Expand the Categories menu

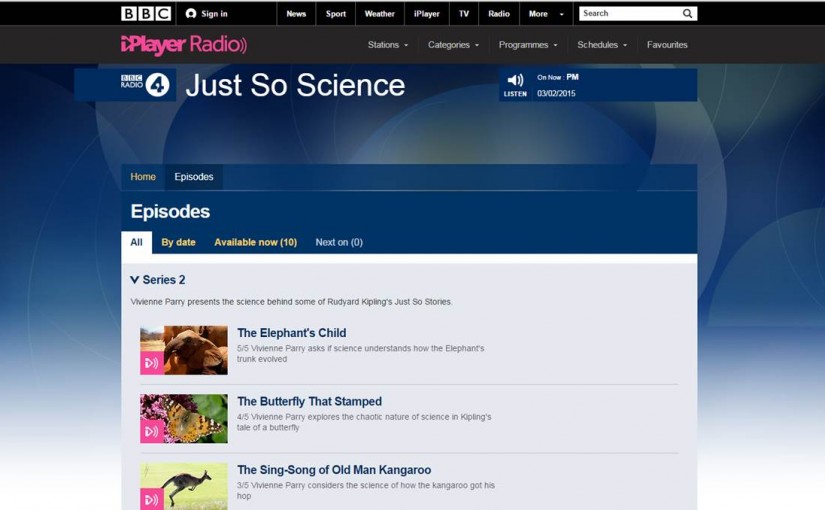tap(454, 45)
